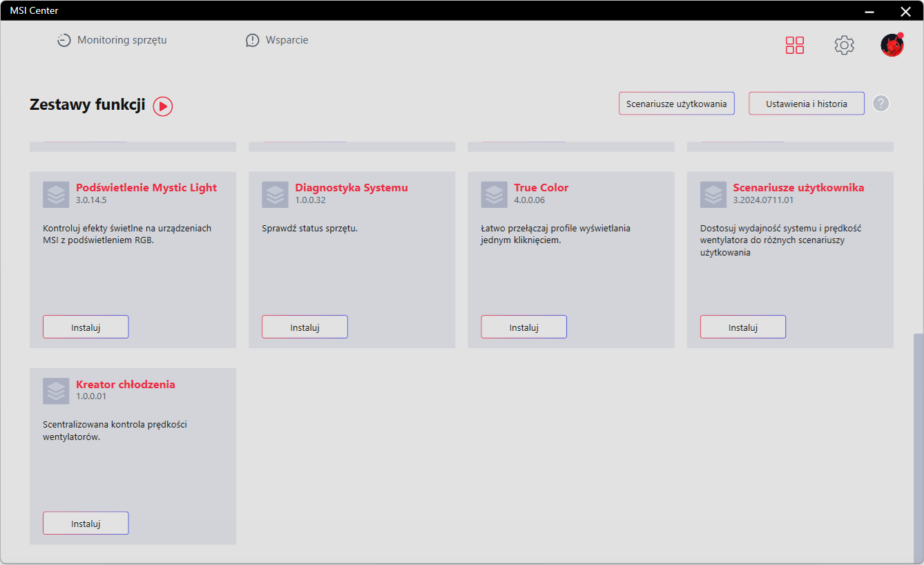
Task: Install Kreator chłodzenia
Action: click(x=86, y=524)
